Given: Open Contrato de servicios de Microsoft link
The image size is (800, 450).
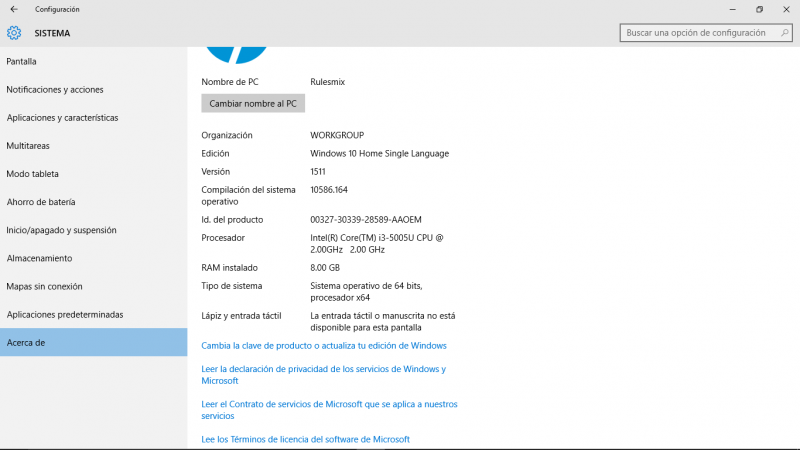Looking at the screenshot, I should click(x=329, y=410).
